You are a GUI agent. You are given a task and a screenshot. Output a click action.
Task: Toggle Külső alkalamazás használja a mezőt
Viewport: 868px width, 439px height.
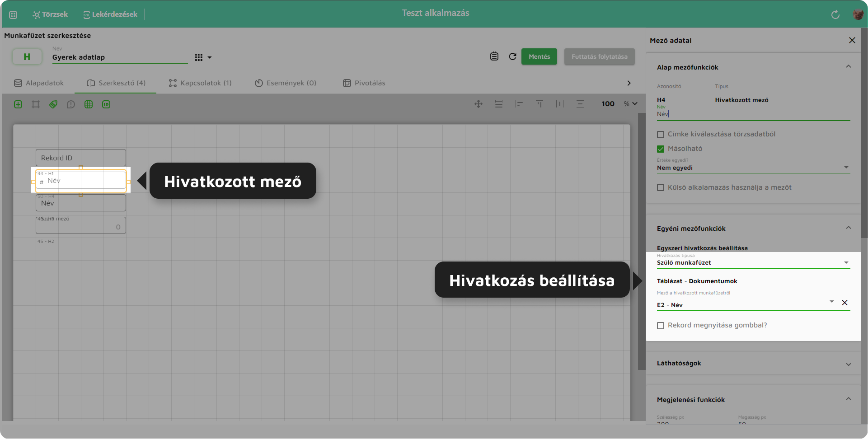[661, 187]
